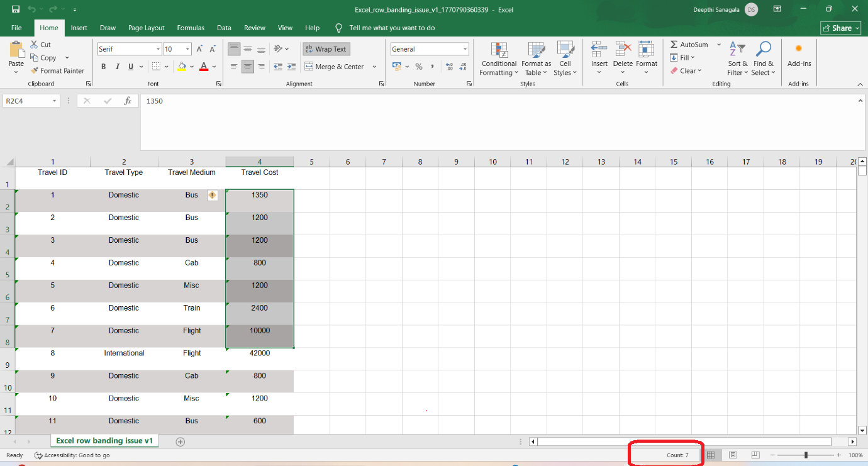Expand the formula bar
Image resolution: width=868 pixels, height=466 pixels.
coord(860,101)
